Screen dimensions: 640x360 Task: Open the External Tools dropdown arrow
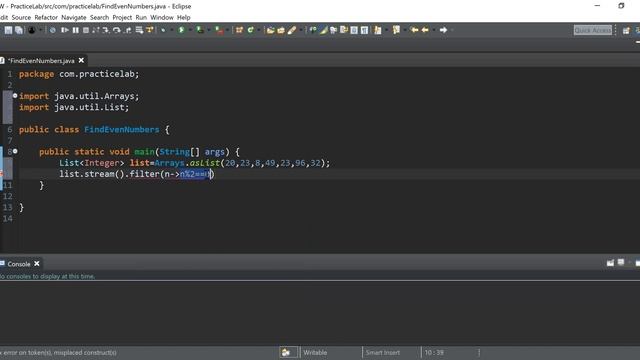pos(228,30)
